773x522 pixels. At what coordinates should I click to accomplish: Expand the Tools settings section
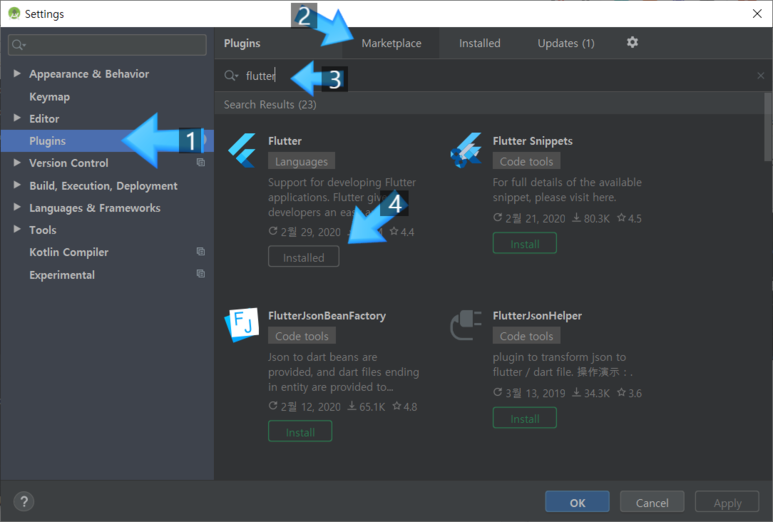(x=17, y=229)
